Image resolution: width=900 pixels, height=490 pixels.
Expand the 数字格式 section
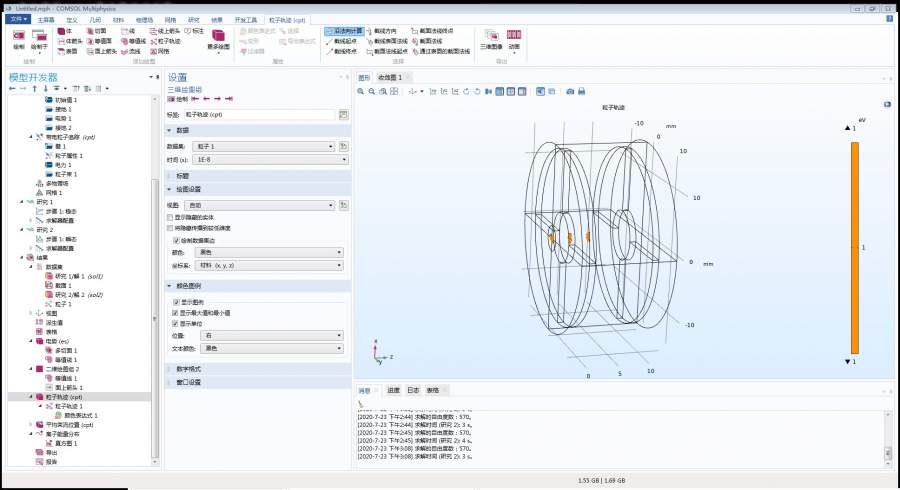(190, 369)
